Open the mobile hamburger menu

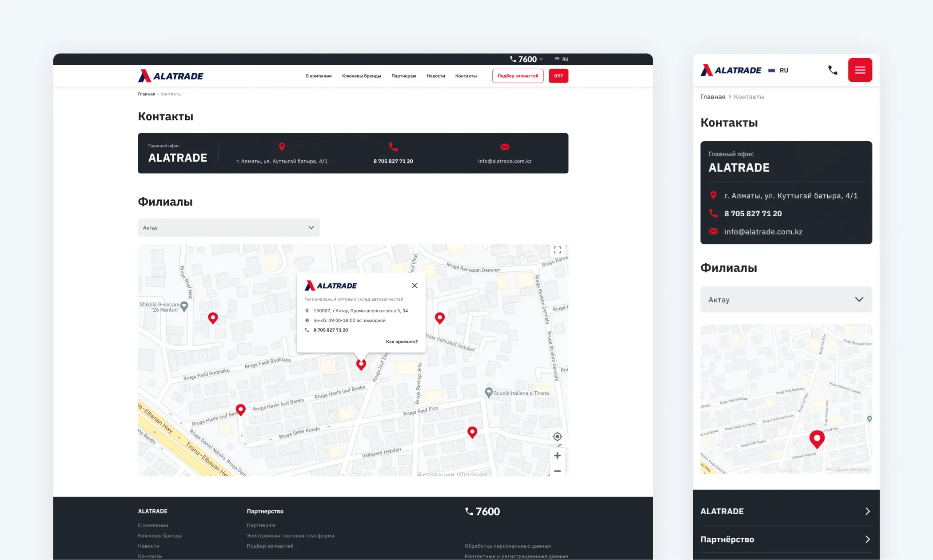pos(860,70)
